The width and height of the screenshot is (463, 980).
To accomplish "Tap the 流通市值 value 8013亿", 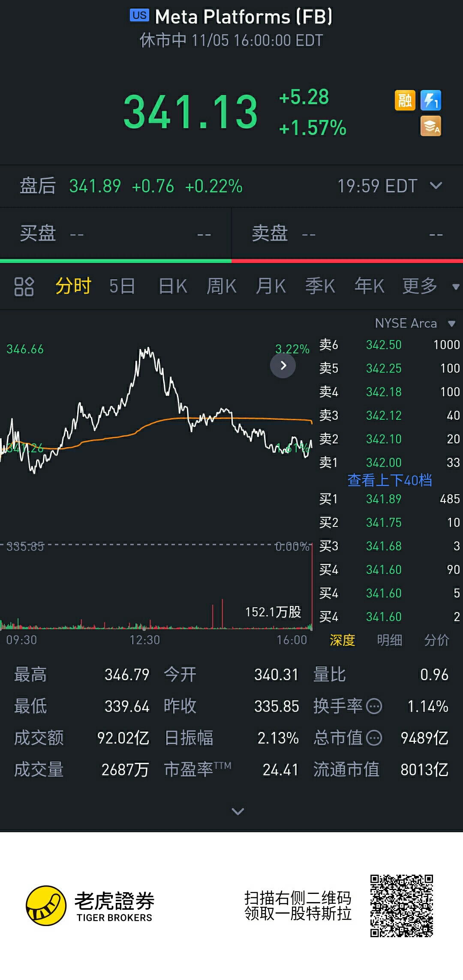I will 424,770.
